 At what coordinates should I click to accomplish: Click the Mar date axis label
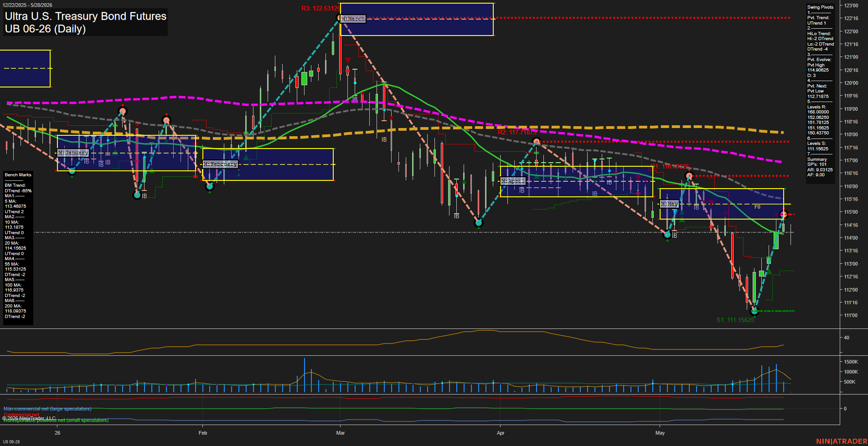[341, 433]
